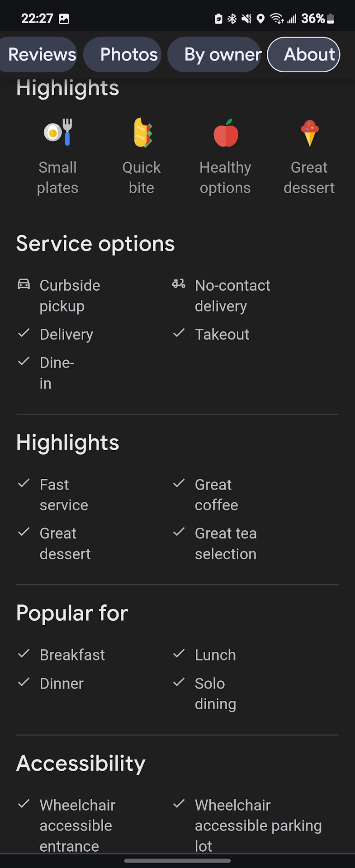Tap the checkmark beside Delivery
355x868 pixels.
(x=24, y=334)
